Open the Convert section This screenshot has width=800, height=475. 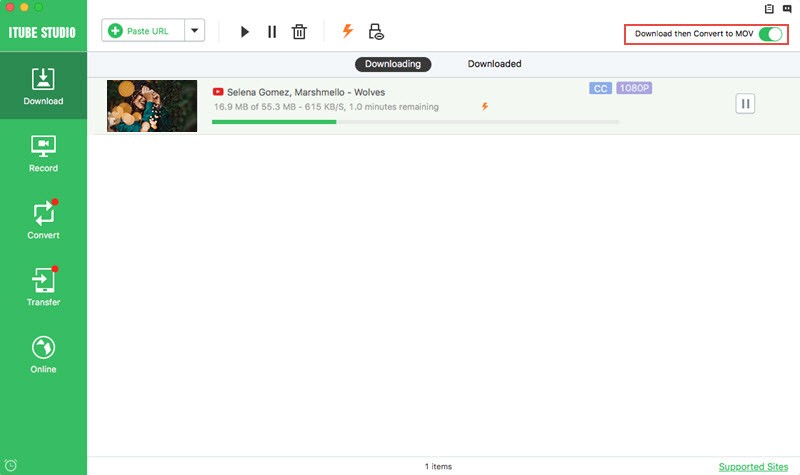point(43,220)
